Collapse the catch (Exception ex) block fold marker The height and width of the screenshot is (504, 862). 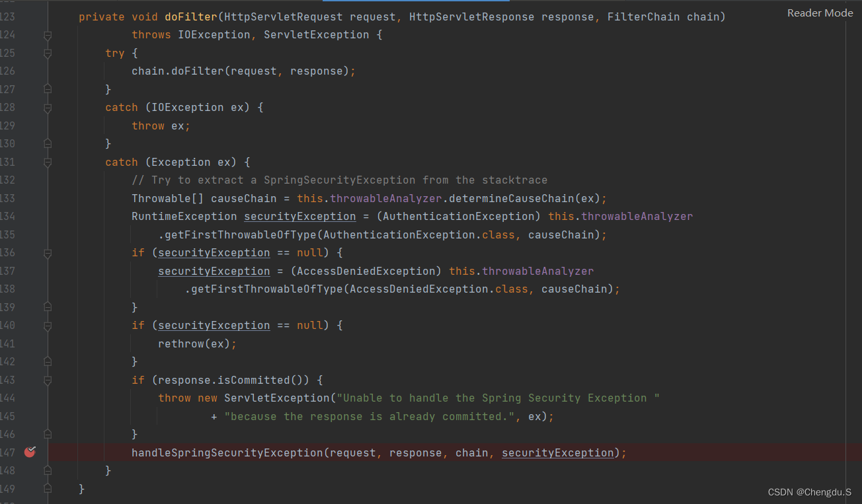pos(47,162)
